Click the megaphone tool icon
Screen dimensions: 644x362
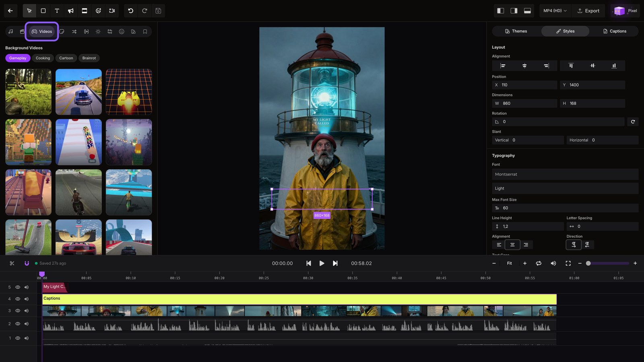71,11
